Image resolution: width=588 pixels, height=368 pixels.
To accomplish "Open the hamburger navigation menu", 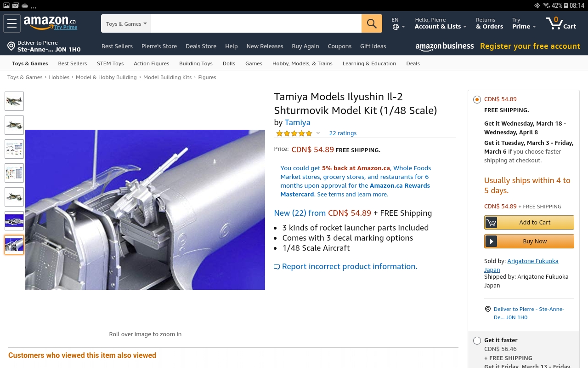I will click(x=12, y=23).
